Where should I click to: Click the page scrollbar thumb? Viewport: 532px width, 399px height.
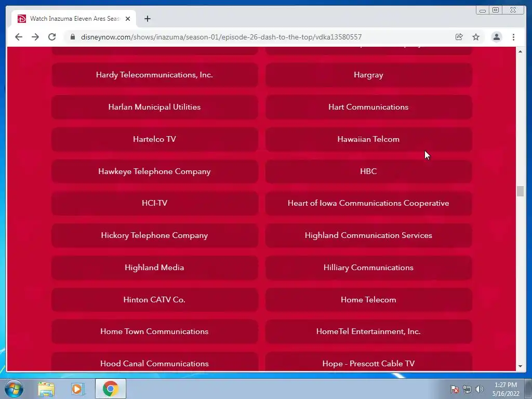click(x=521, y=191)
